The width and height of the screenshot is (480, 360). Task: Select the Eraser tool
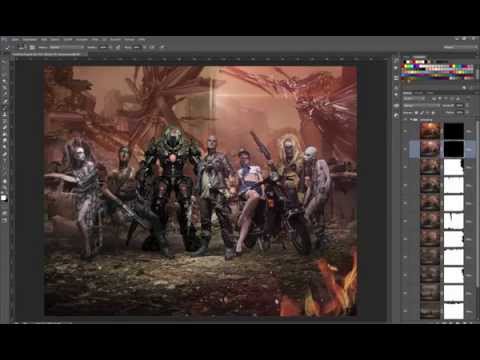tap(5, 128)
